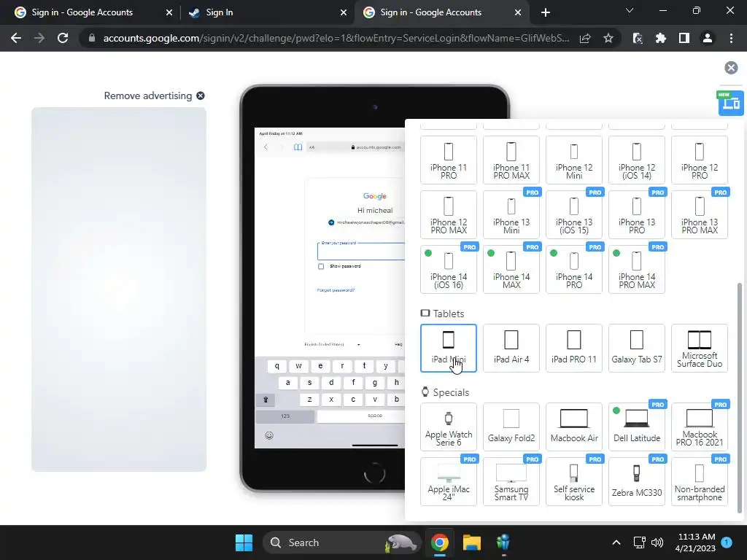Open the Extensions puzzle menu
Image resolution: width=747 pixels, height=560 pixels.
point(660,38)
